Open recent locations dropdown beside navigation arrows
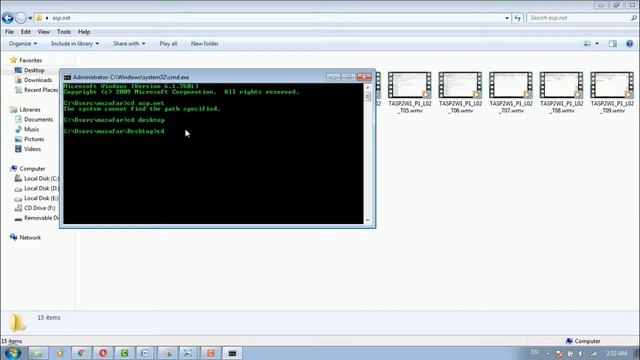This screenshot has height=360, width=640. click(x=30, y=18)
